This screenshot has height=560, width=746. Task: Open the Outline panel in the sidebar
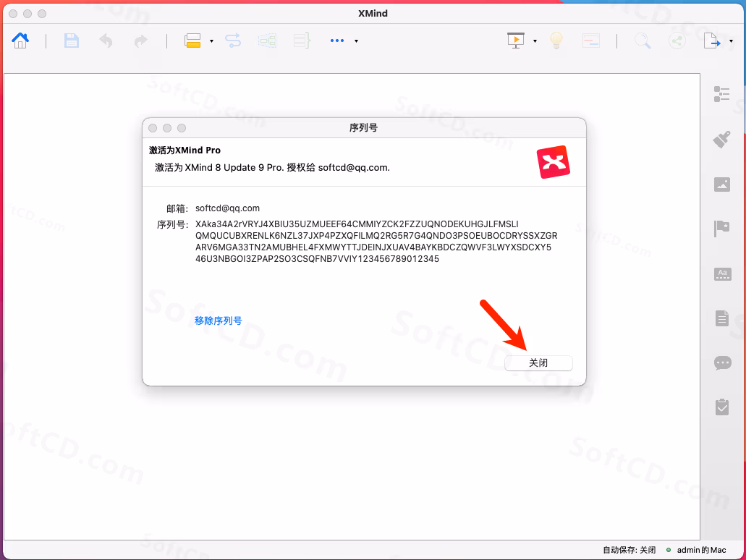pyautogui.click(x=721, y=94)
